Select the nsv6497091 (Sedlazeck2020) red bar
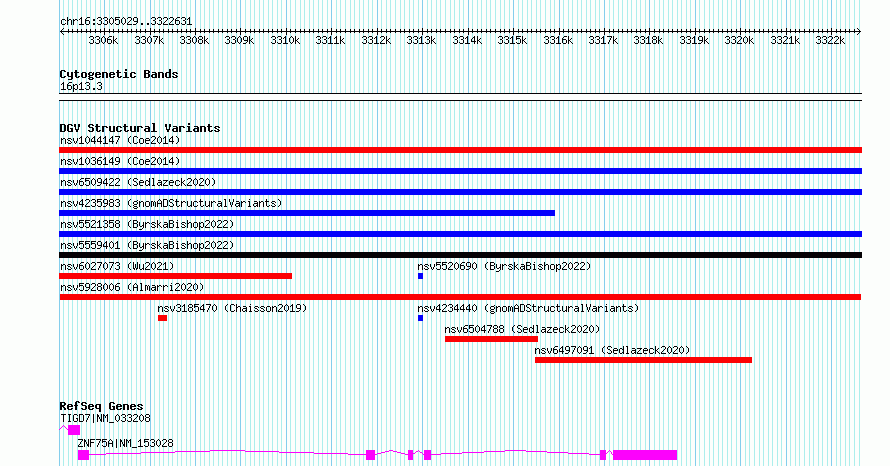 (644, 360)
